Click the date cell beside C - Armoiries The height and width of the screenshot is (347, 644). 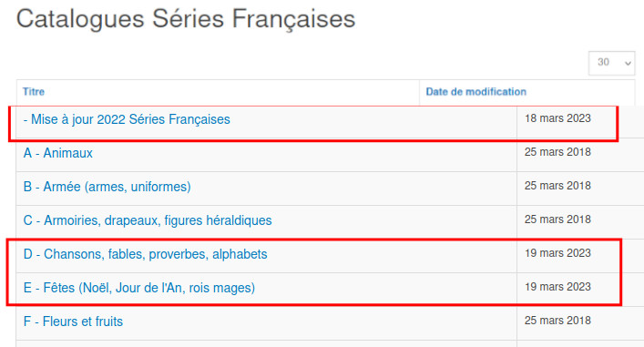tap(557, 219)
